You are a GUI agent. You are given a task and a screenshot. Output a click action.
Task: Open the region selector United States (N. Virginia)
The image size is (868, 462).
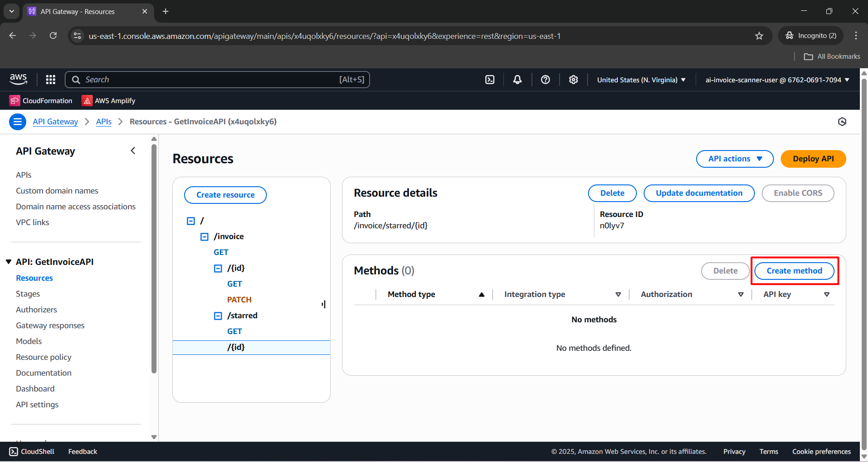(x=641, y=80)
